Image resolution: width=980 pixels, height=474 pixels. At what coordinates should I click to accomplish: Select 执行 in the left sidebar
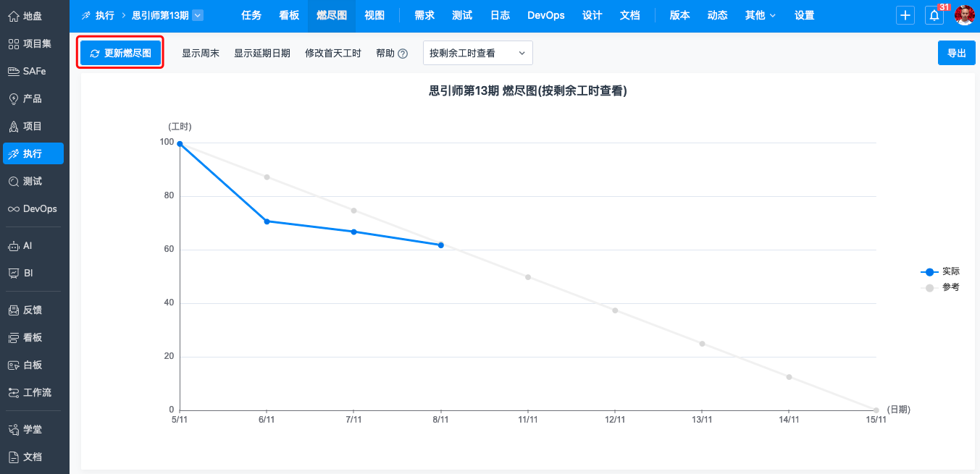34,153
